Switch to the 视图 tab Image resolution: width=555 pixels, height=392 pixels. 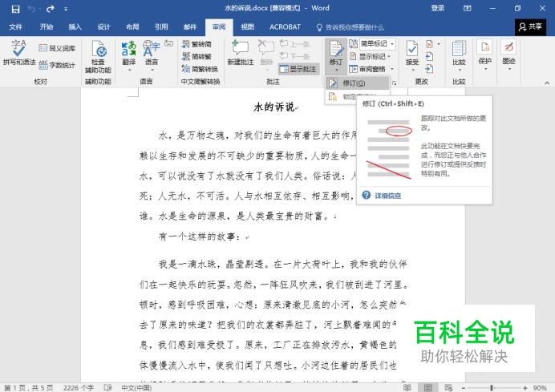coord(247,27)
